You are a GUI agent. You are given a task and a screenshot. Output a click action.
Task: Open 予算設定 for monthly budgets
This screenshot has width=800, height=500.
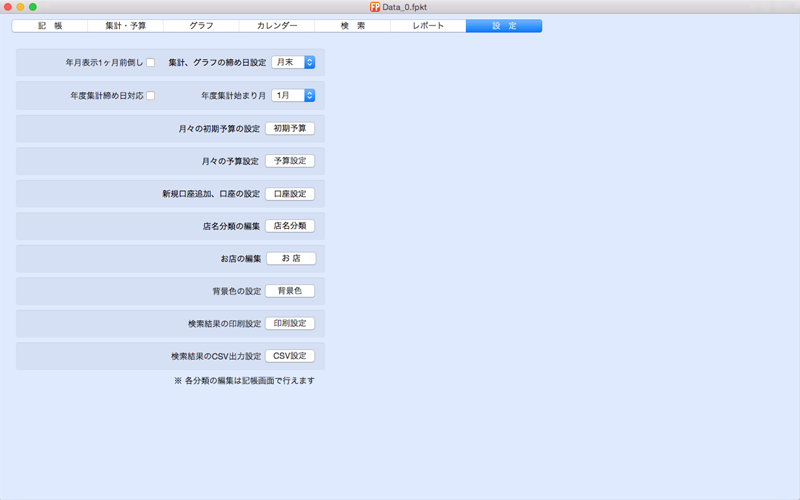(290, 161)
